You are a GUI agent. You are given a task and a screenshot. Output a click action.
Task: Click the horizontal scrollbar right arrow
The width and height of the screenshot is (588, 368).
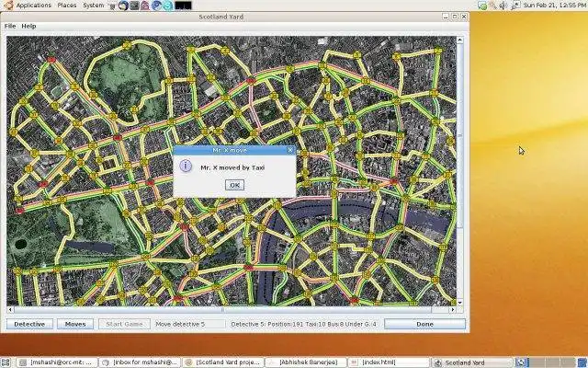[x=453, y=310]
